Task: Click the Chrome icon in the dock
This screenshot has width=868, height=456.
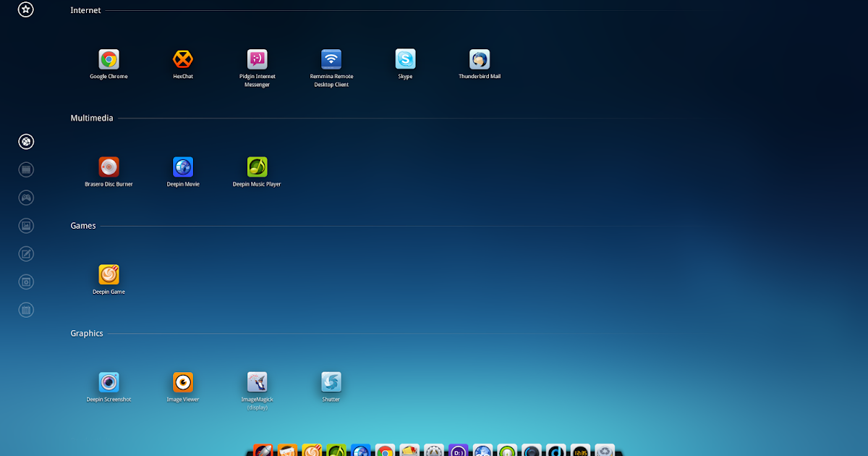Action: tap(385, 450)
